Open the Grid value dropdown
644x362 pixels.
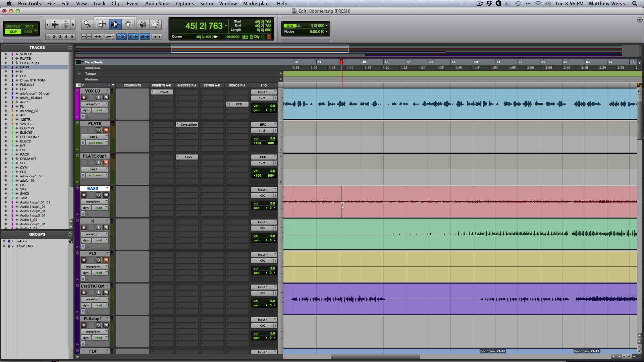326,25
